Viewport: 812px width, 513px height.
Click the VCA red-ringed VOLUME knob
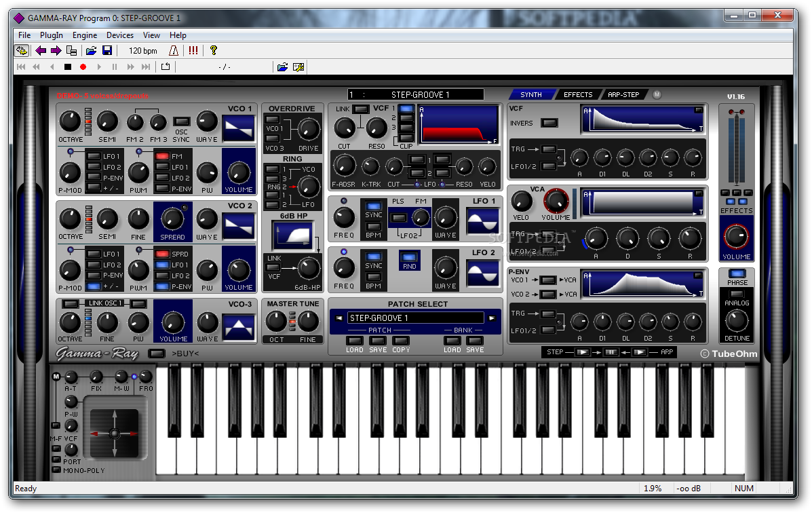556,201
